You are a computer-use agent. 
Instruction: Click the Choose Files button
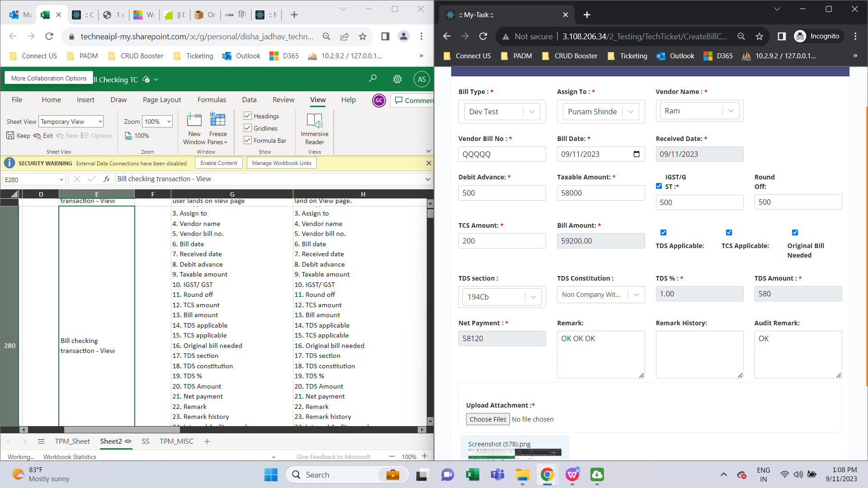tap(488, 419)
